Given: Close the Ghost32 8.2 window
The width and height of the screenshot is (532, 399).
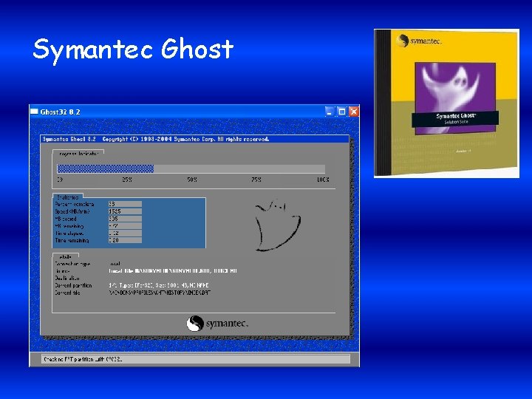Looking at the screenshot, I should tap(353, 112).
